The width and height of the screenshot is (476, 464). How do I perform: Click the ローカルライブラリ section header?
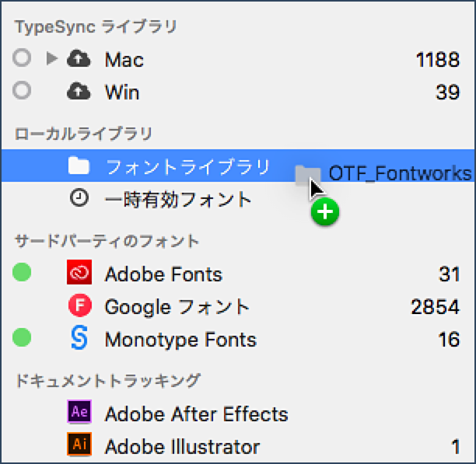pos(83,134)
